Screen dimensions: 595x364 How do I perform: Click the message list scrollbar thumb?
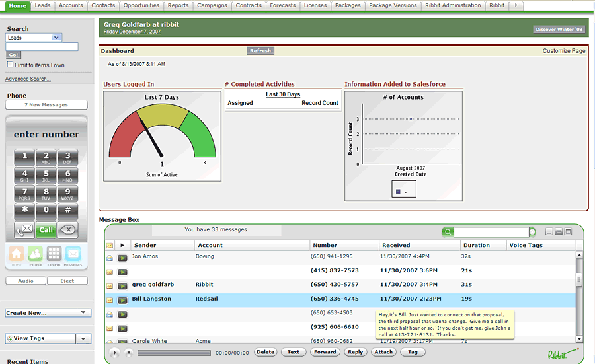point(578,280)
